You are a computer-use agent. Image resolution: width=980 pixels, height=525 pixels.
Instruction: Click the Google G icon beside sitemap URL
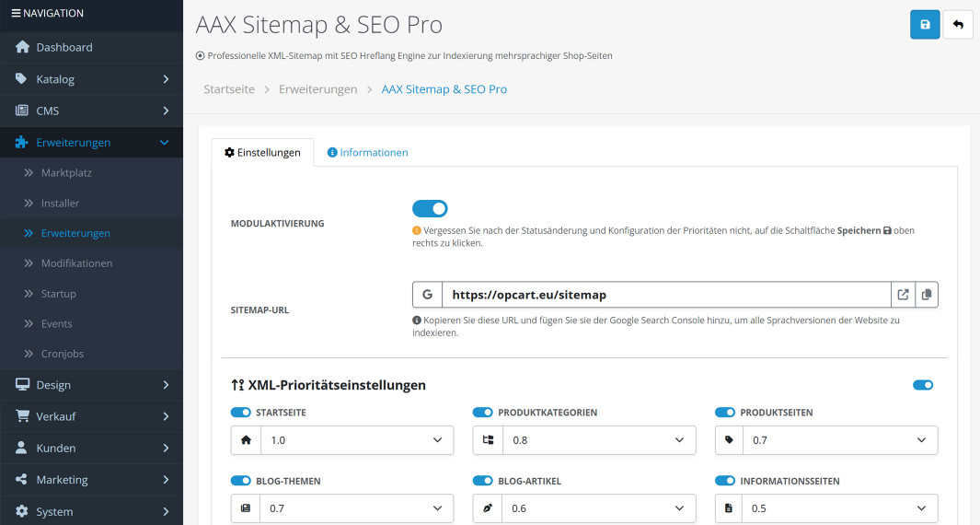pyautogui.click(x=427, y=295)
